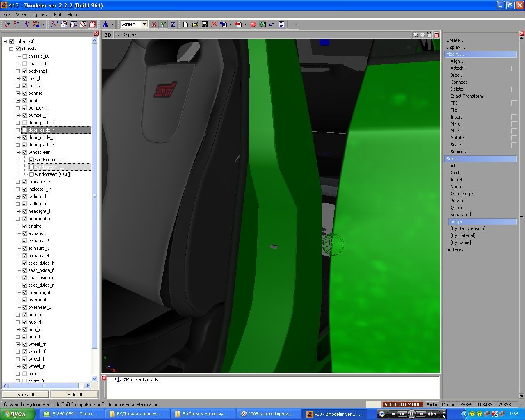Open a file using the folder icon
Viewport: 525px width, 420px height.
click(195, 25)
